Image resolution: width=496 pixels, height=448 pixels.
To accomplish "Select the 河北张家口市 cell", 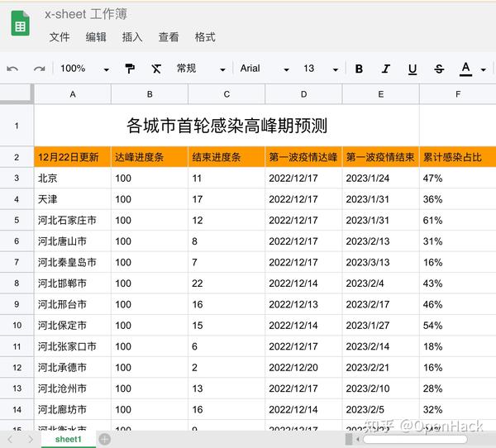I will pos(73,346).
